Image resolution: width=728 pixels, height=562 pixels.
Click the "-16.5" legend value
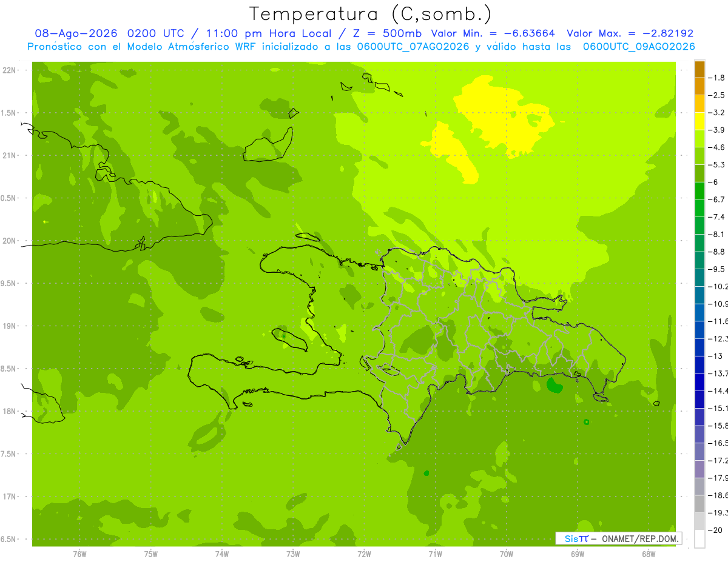click(719, 443)
